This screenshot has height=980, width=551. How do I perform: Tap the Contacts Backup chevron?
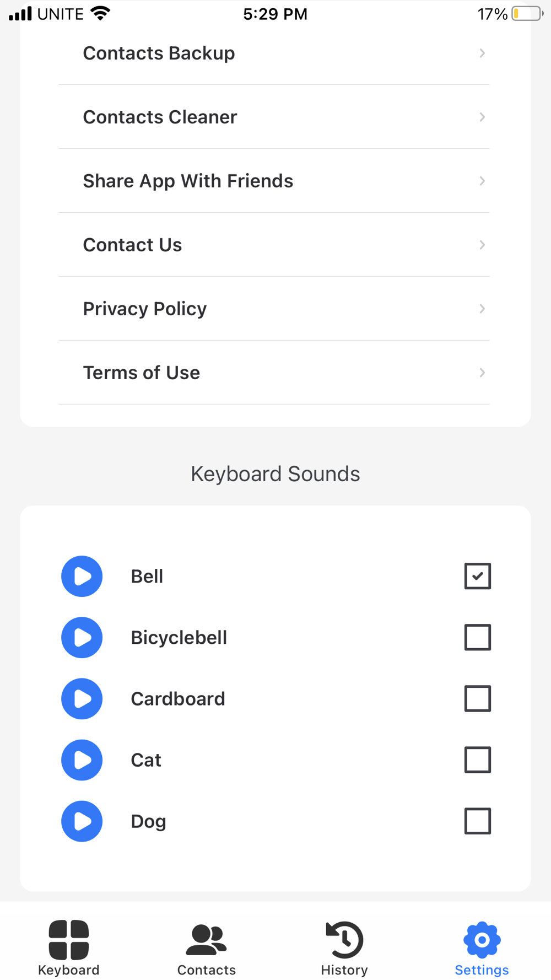click(482, 53)
